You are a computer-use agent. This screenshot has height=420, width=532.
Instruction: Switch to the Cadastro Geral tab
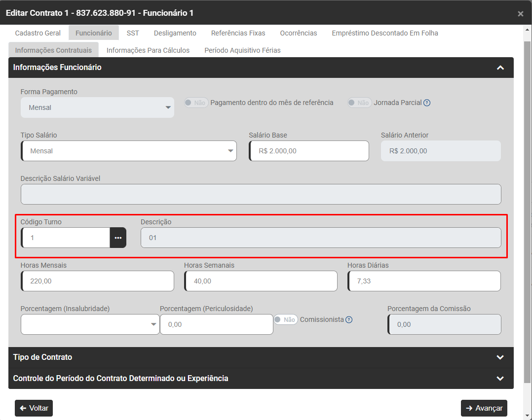[38, 33]
